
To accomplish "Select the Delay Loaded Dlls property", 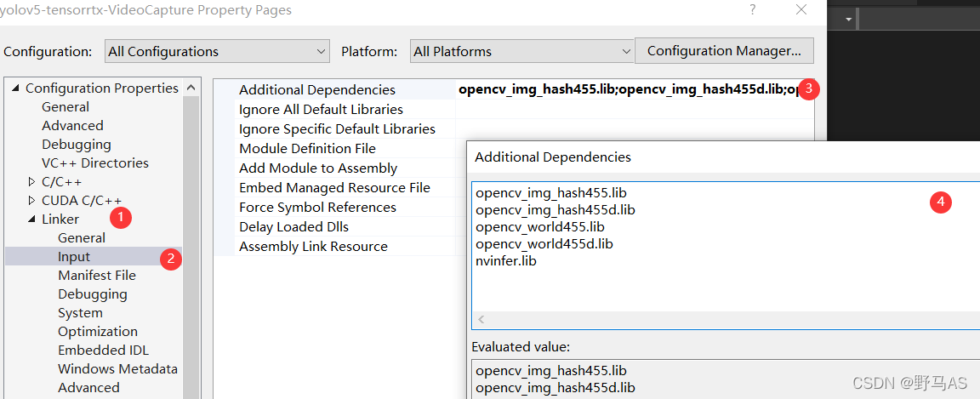I will 293,227.
